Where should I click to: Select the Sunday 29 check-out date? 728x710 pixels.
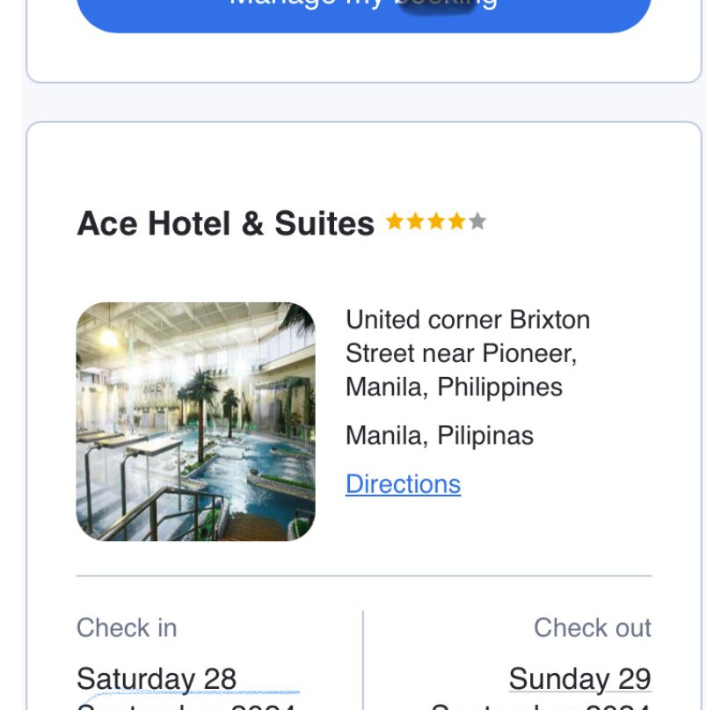coord(579,678)
